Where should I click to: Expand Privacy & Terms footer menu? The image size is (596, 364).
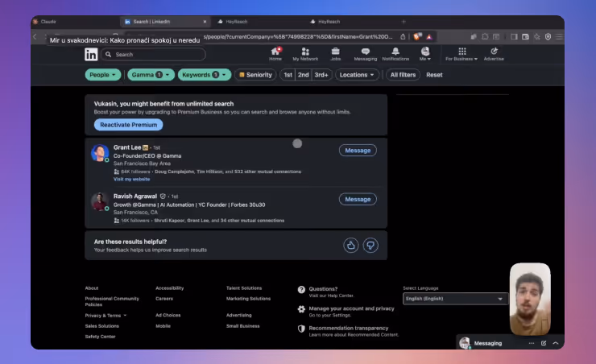pos(106,316)
